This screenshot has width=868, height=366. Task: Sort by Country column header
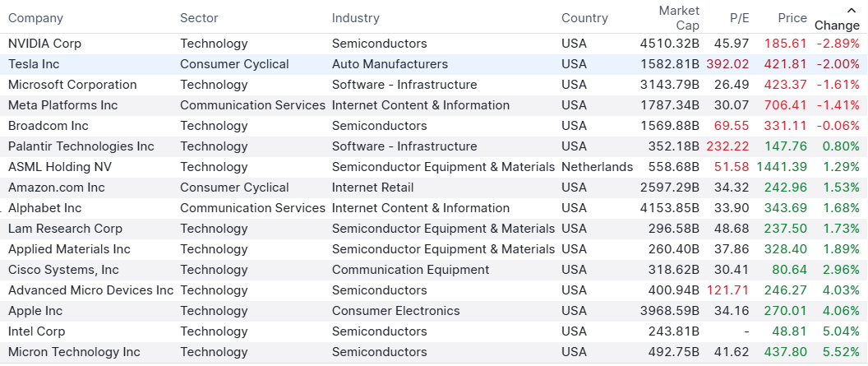coord(584,18)
